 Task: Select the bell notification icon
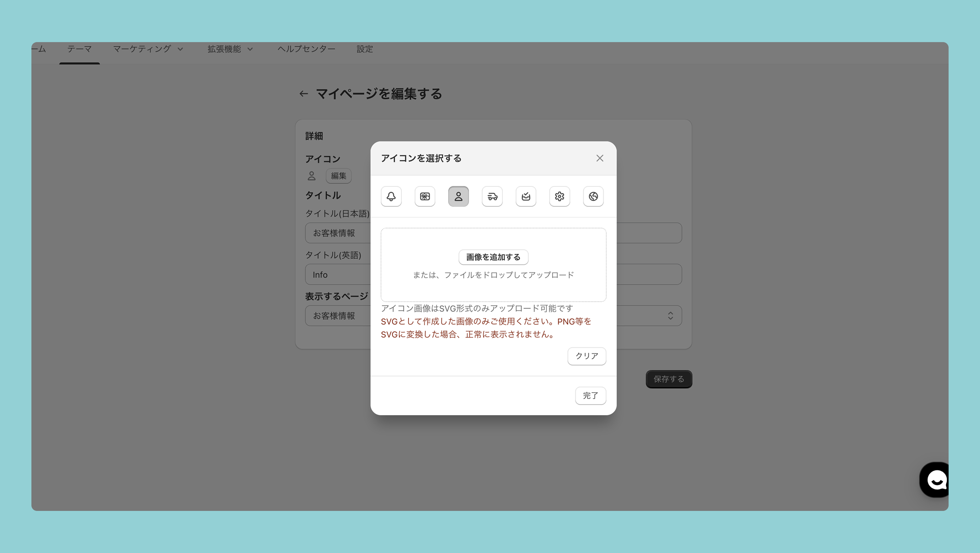(391, 196)
